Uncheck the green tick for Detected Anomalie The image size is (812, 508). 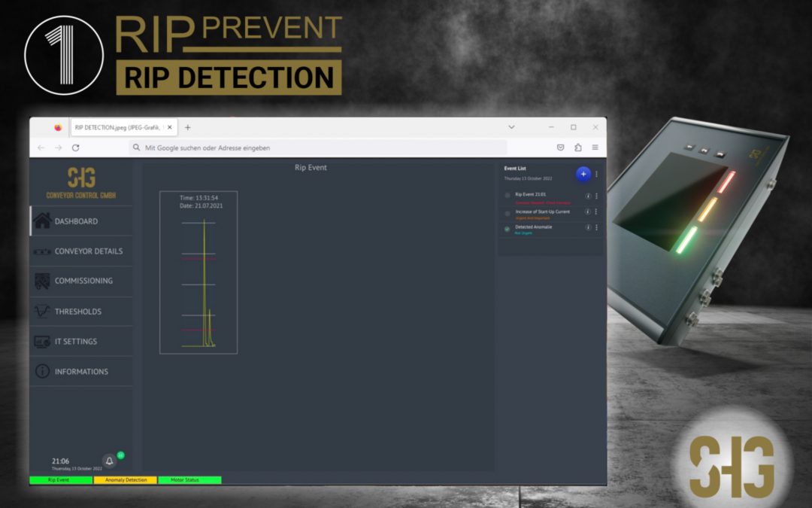507,229
